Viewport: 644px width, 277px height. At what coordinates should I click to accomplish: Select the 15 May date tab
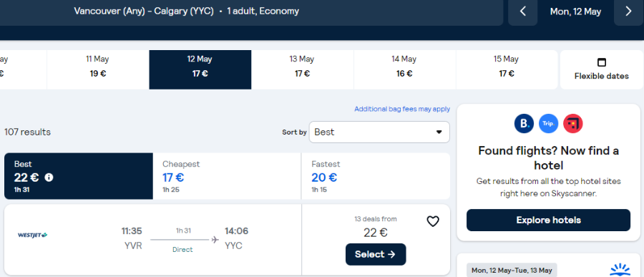pos(507,69)
